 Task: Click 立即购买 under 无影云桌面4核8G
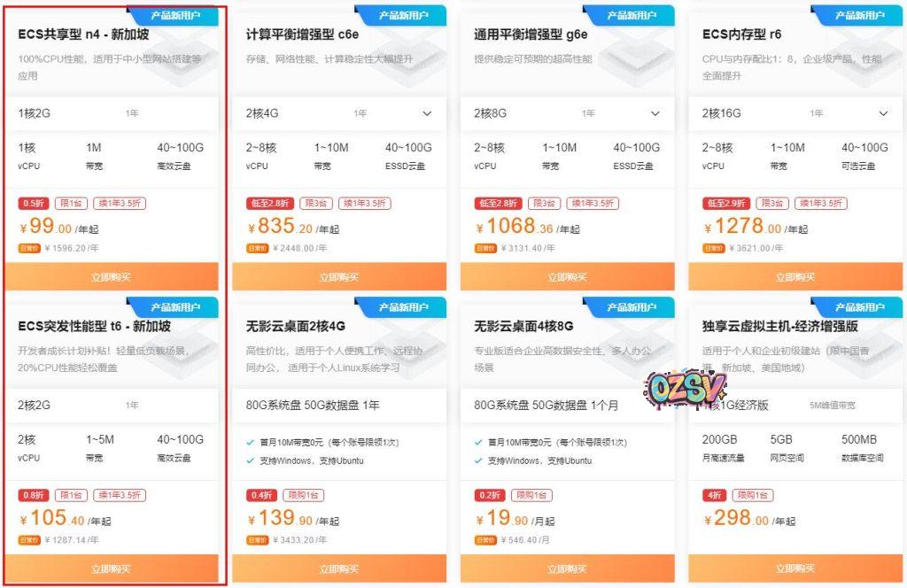click(x=568, y=569)
